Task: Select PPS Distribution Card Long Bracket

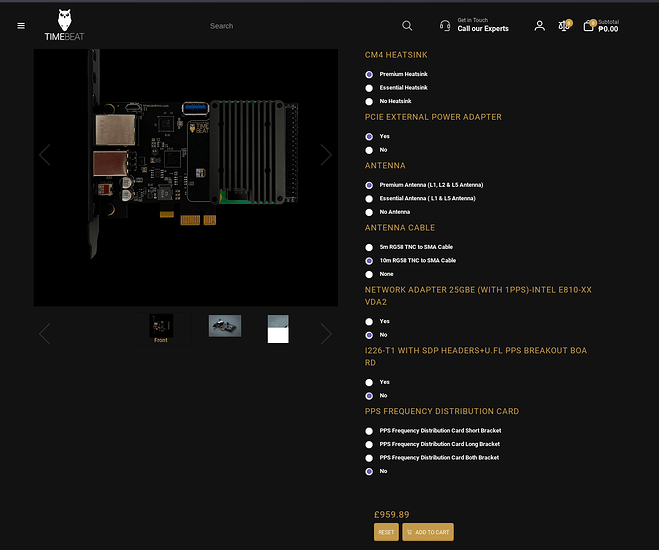Action: click(x=369, y=445)
